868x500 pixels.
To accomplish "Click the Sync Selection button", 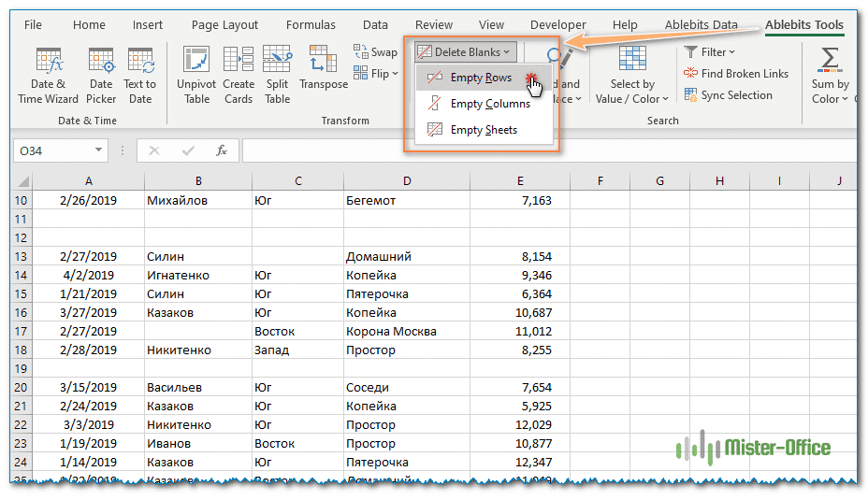I will coord(728,95).
